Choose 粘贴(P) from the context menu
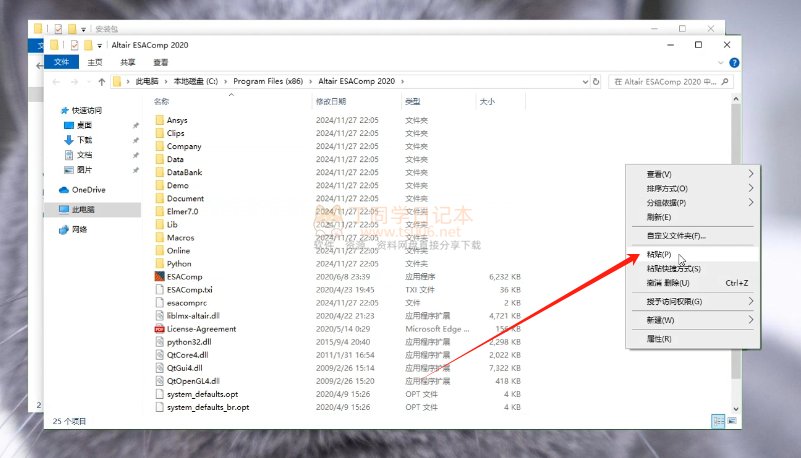Viewport: 801px width, 458px height. [x=660, y=254]
